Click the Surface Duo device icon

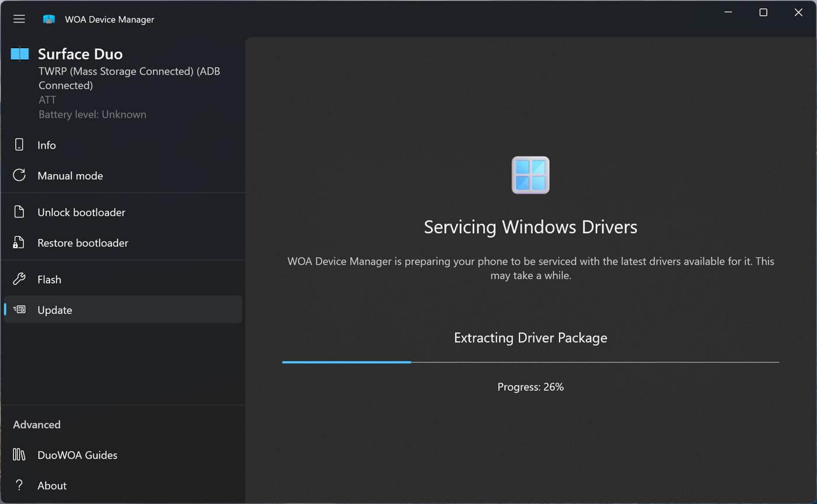(20, 54)
